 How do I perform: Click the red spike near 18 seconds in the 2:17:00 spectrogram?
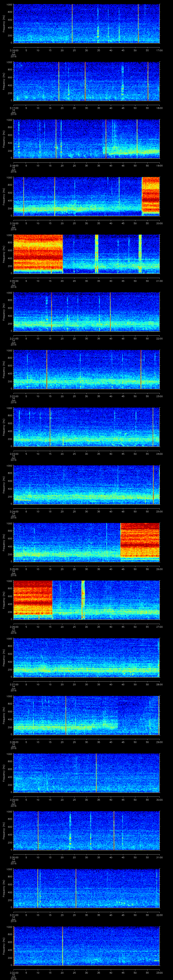coord(59,81)
